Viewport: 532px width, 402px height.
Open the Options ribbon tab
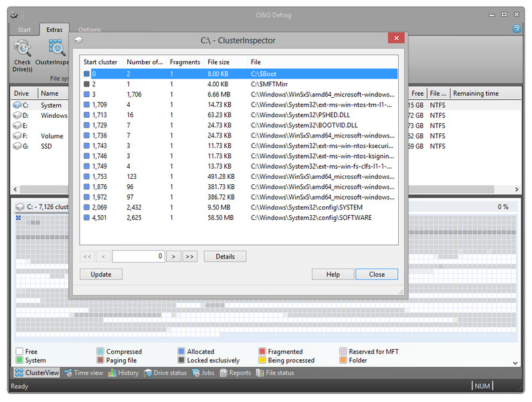pos(90,29)
